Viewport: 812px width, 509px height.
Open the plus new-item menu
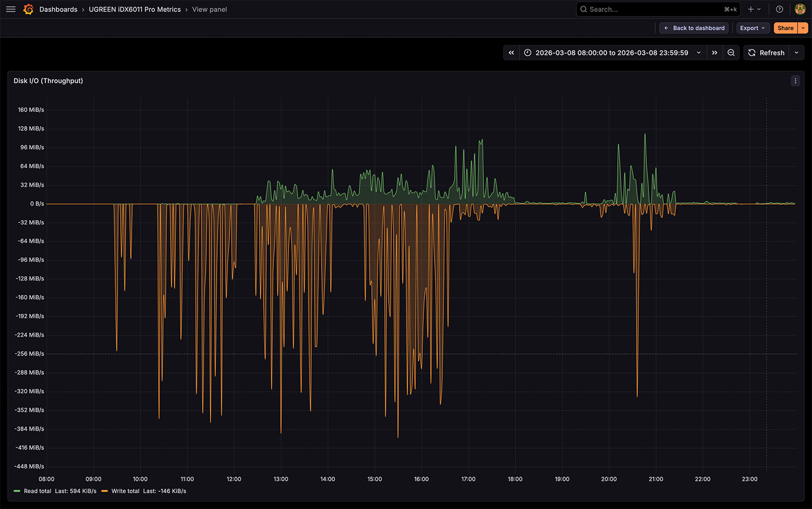[x=754, y=9]
